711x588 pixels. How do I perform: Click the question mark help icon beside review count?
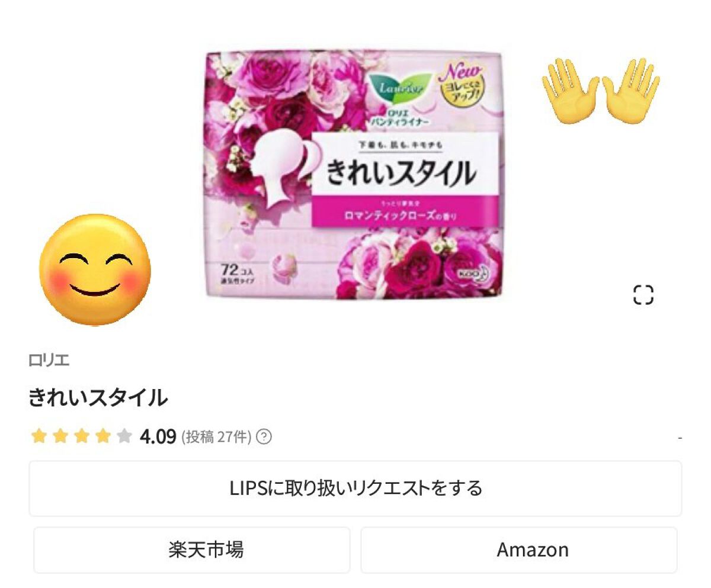[x=265, y=437]
